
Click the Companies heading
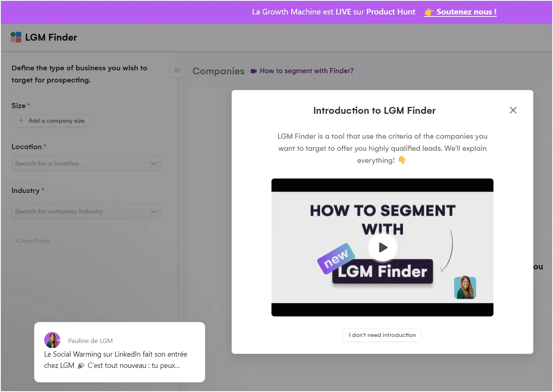point(218,71)
